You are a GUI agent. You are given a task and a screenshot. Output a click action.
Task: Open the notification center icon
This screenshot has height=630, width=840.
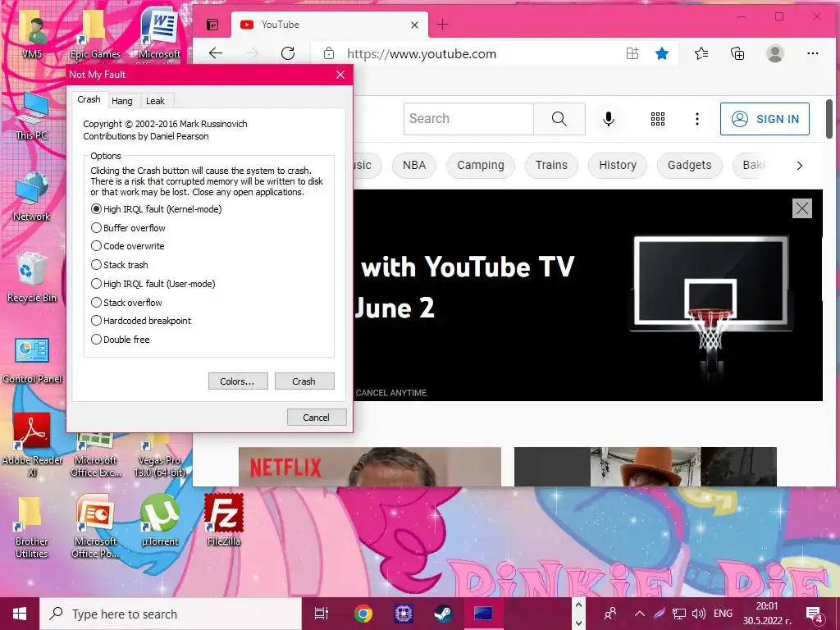(x=815, y=614)
